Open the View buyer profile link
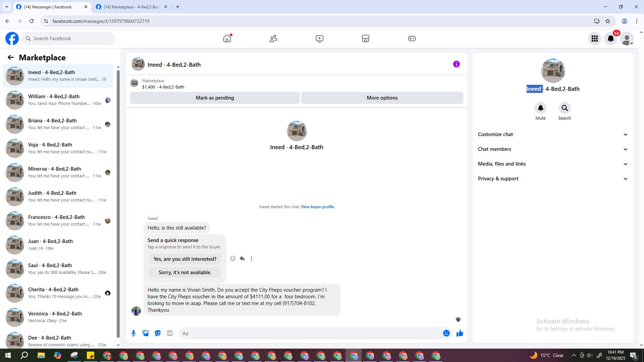Image resolution: width=644 pixels, height=362 pixels. (x=317, y=207)
